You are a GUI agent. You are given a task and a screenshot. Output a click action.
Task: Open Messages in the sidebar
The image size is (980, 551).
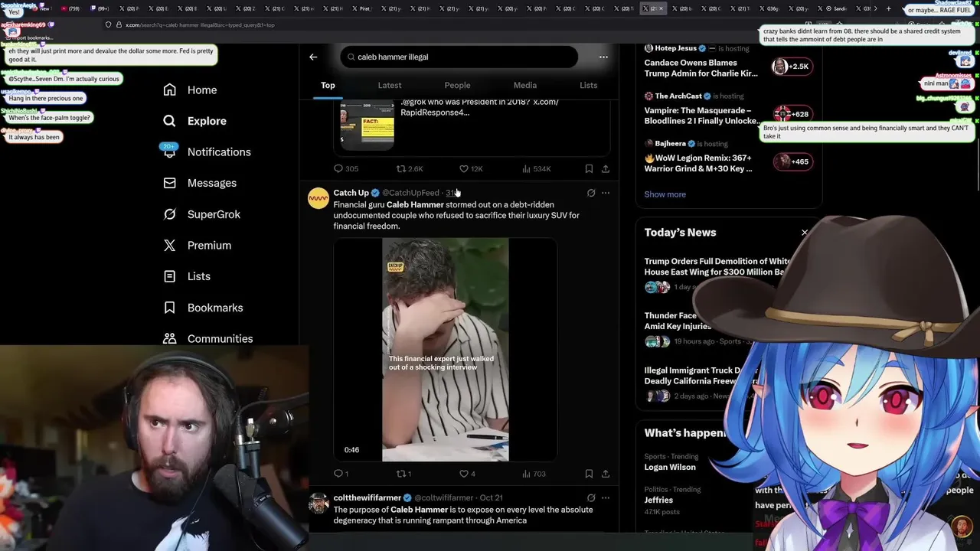pos(212,183)
